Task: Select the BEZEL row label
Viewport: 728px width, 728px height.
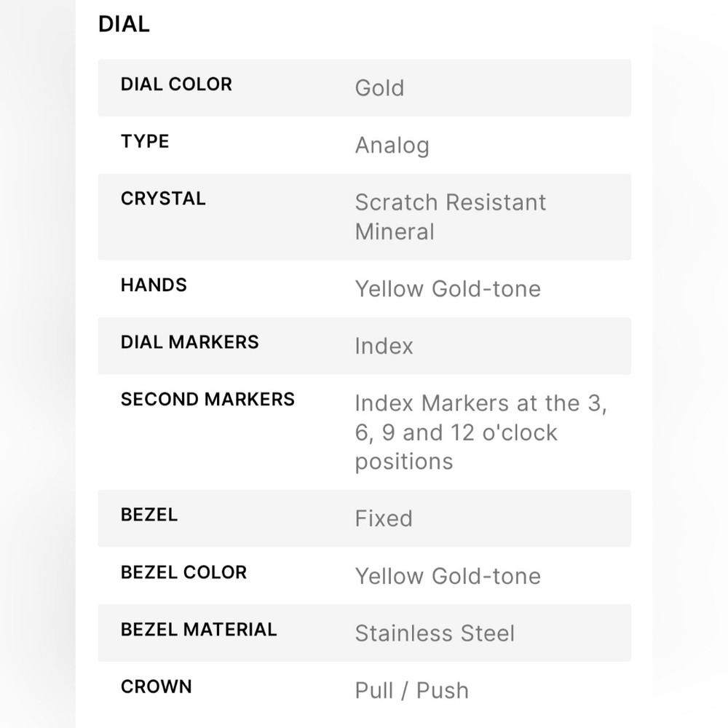Action: coord(149,515)
